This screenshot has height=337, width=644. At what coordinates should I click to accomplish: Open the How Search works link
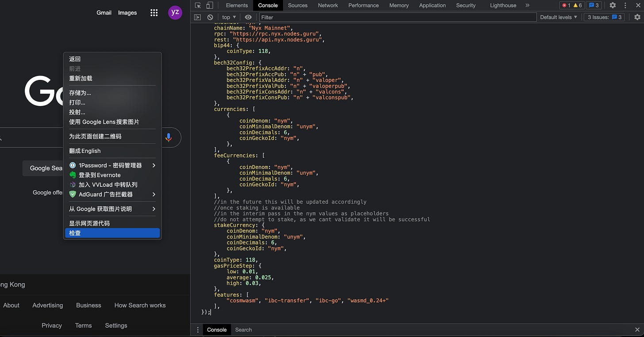[x=140, y=305]
